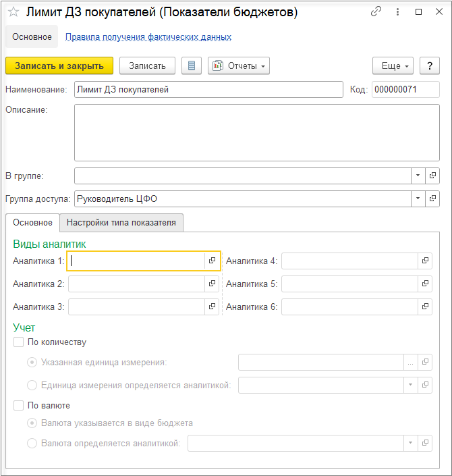
Task: Open the Аналитика 4 selection icon
Action: coord(425,261)
